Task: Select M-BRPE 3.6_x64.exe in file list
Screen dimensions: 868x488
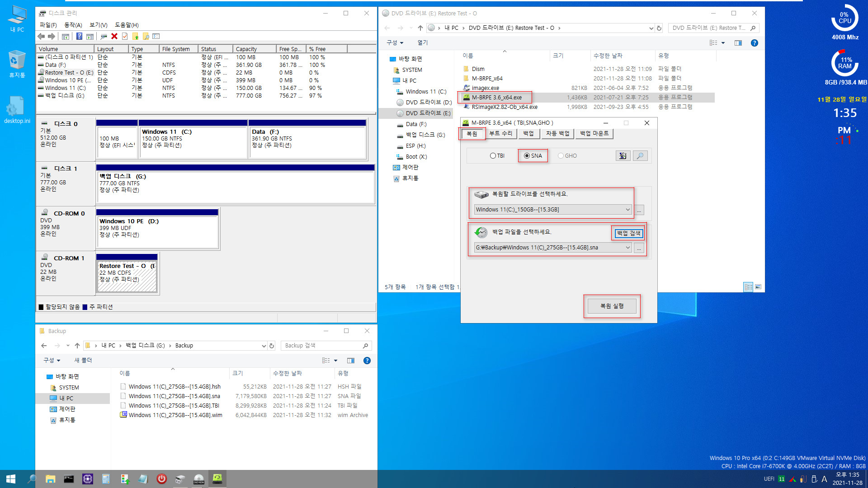Action: 496,98
